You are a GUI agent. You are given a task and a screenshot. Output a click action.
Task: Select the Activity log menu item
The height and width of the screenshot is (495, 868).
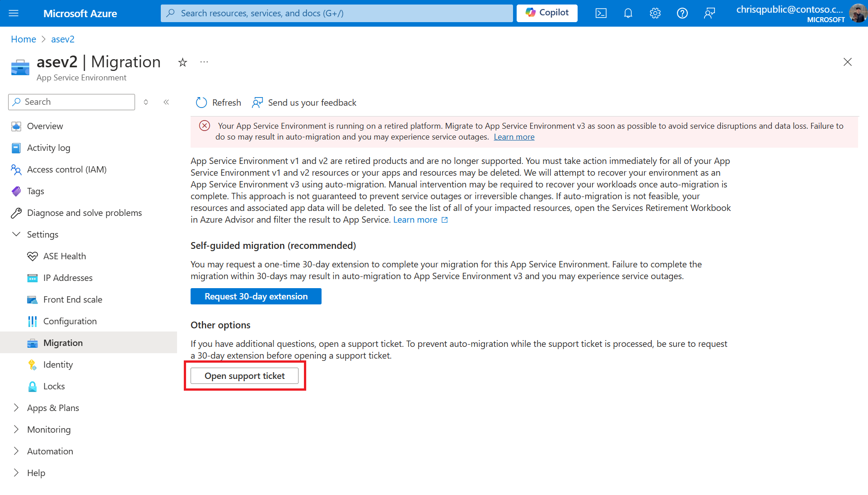click(48, 147)
